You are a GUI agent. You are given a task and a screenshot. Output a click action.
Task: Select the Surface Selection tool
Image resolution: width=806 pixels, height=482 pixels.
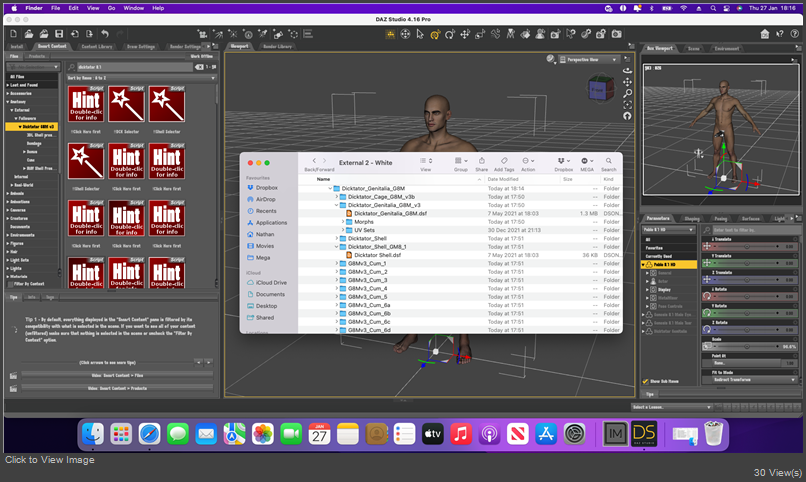click(x=525, y=34)
